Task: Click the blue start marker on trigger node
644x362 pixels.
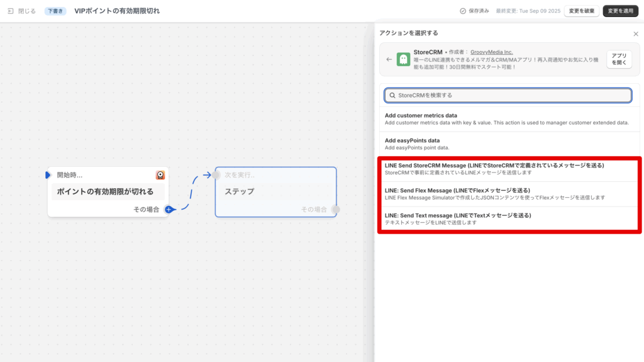Action: 48,175
